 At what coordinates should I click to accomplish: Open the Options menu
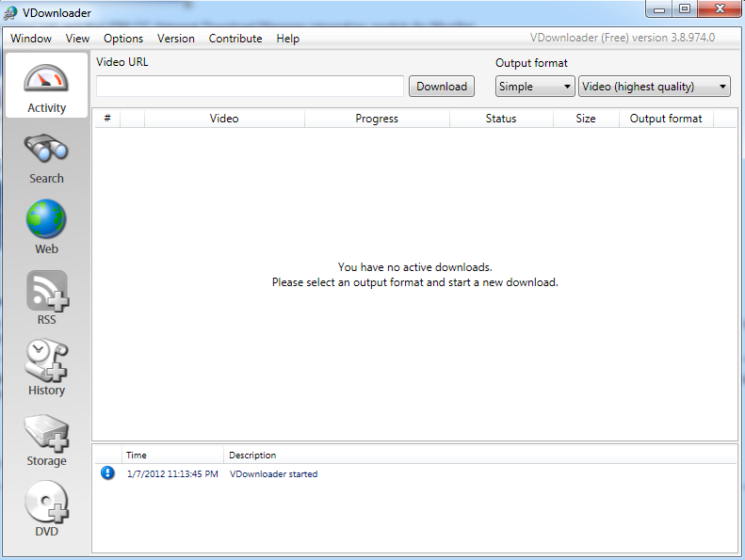(123, 39)
